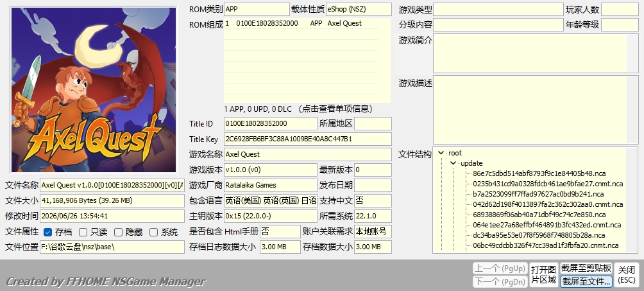The width and height of the screenshot is (644, 291).
Task: Close the dialog with 关闭 (ESC) button
Action: (627, 275)
